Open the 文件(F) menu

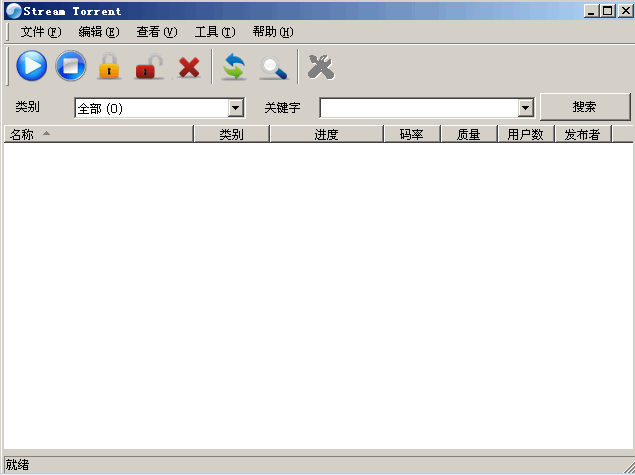point(41,32)
